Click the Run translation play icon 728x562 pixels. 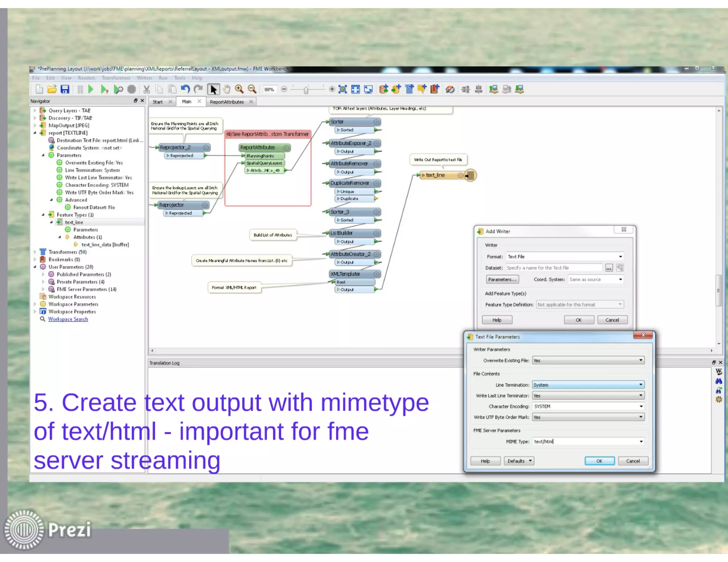(x=91, y=89)
